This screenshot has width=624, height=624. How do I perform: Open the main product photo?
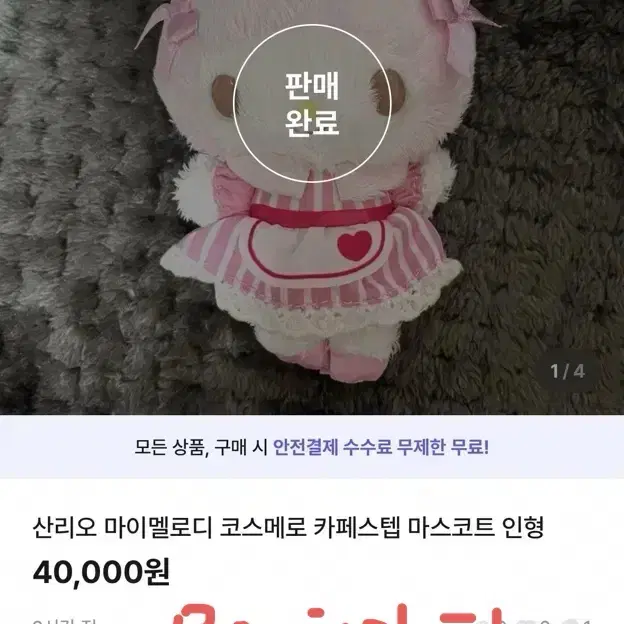(312, 207)
